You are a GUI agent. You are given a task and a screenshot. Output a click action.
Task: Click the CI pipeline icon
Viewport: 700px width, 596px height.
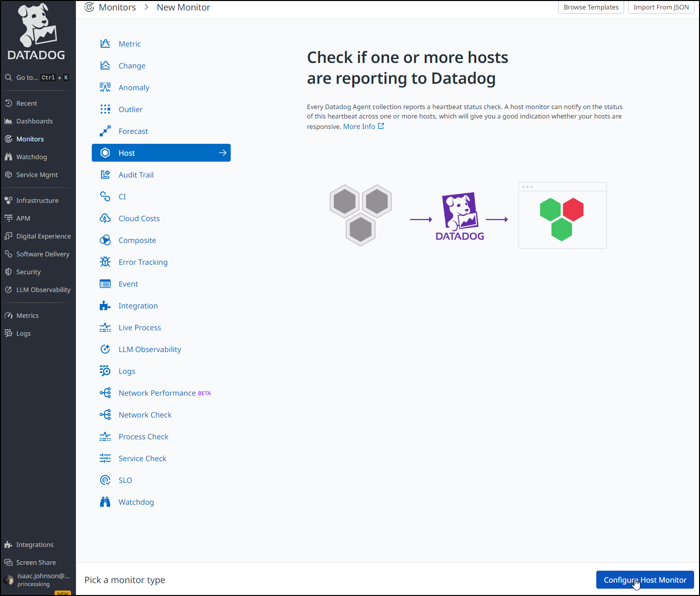105,196
